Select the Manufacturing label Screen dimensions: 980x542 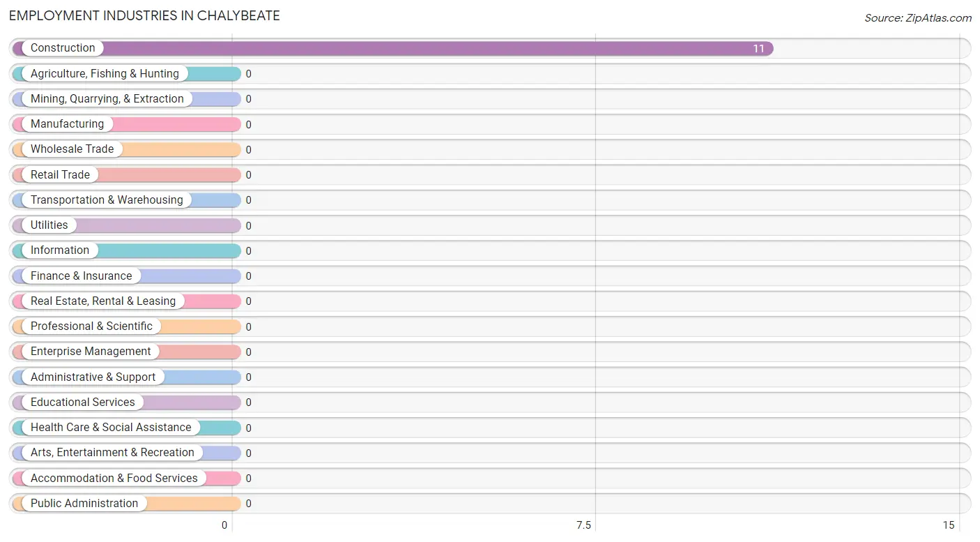(67, 123)
